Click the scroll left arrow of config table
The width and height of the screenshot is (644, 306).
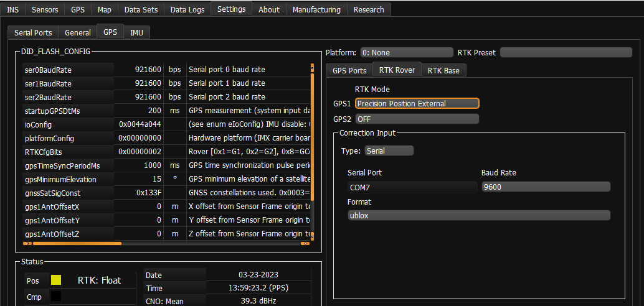[27, 243]
